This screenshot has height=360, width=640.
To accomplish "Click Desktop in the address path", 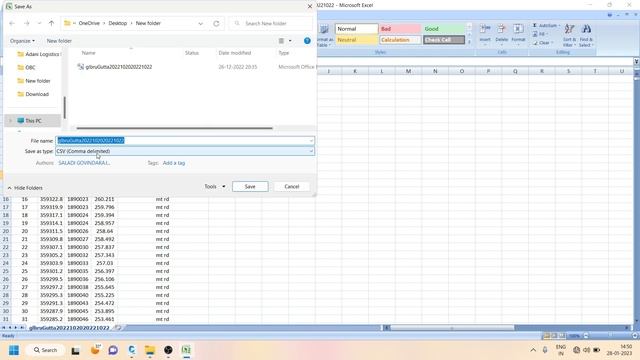I will click(x=118, y=23).
